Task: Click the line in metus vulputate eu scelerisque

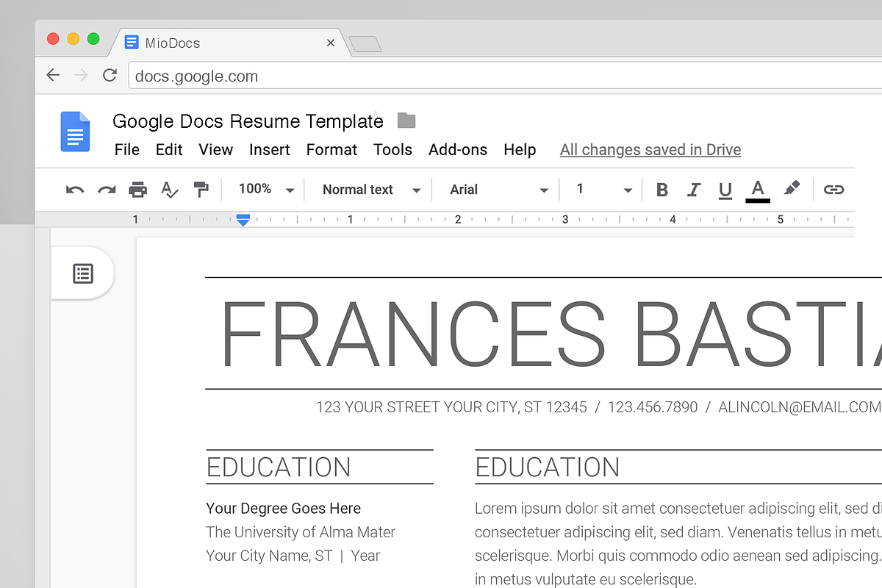Action: pos(585,579)
